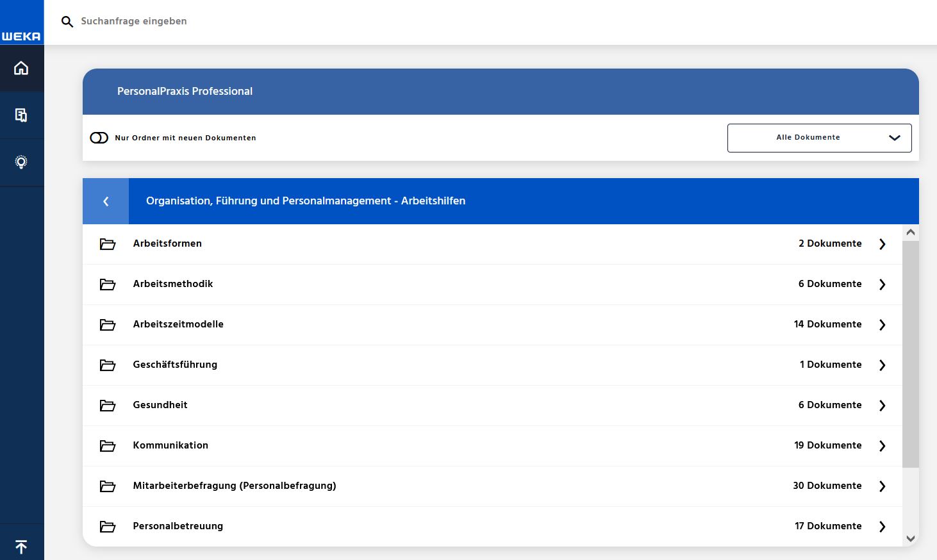Enable the 'Nur Ordner mit neuen Dokumenten' toggle

pyautogui.click(x=99, y=138)
